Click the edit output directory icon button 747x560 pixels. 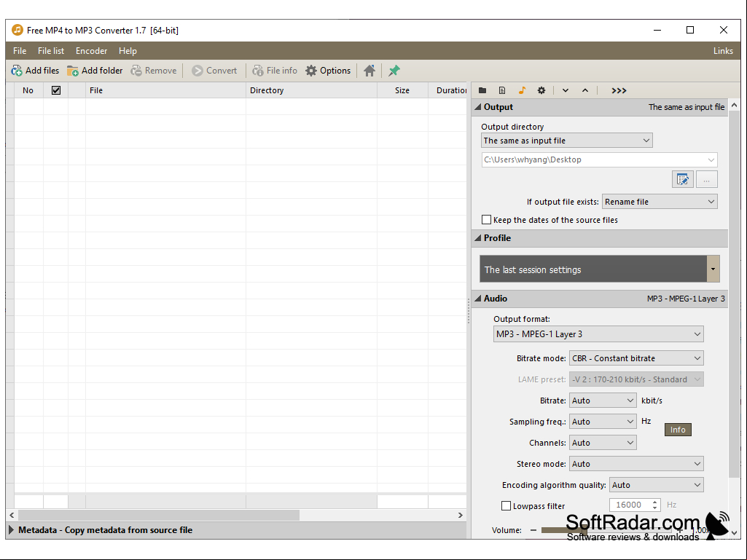point(683,180)
